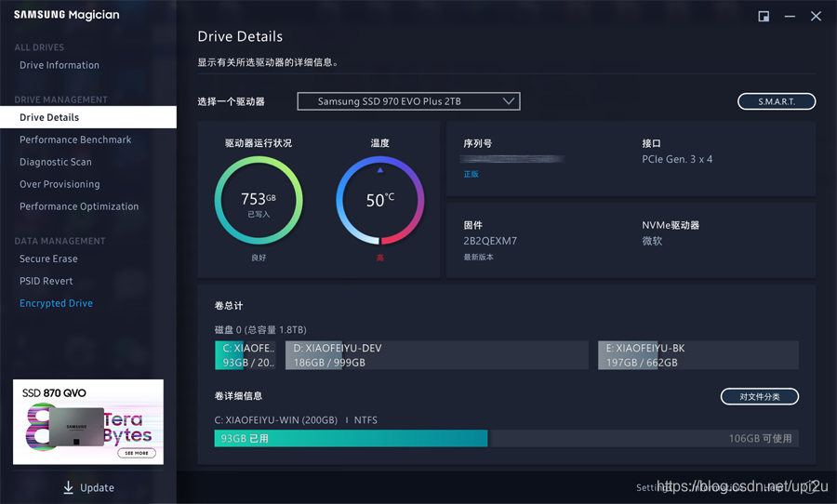Click the C: XIAOFEIYU-WIN (200GB) label
This screenshot has width=837, height=504.
click(x=276, y=420)
